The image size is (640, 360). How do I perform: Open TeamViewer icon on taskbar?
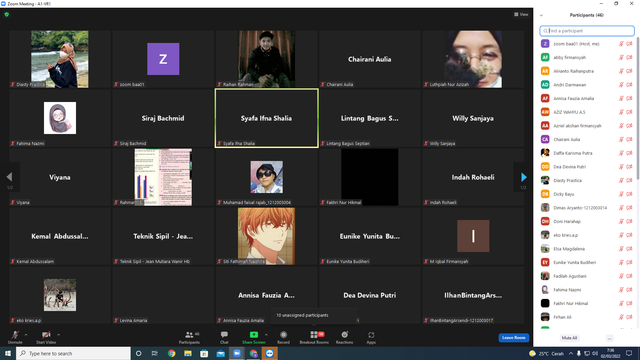pyautogui.click(x=269, y=353)
